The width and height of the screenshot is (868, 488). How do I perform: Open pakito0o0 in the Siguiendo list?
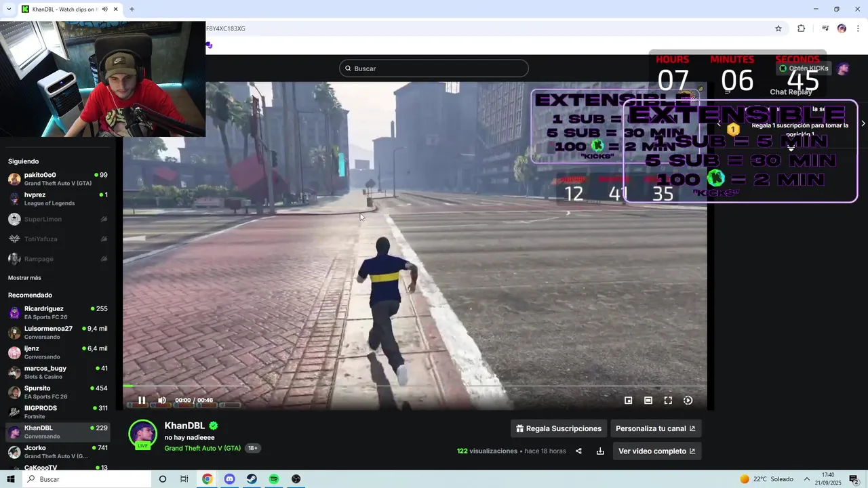[x=58, y=179]
